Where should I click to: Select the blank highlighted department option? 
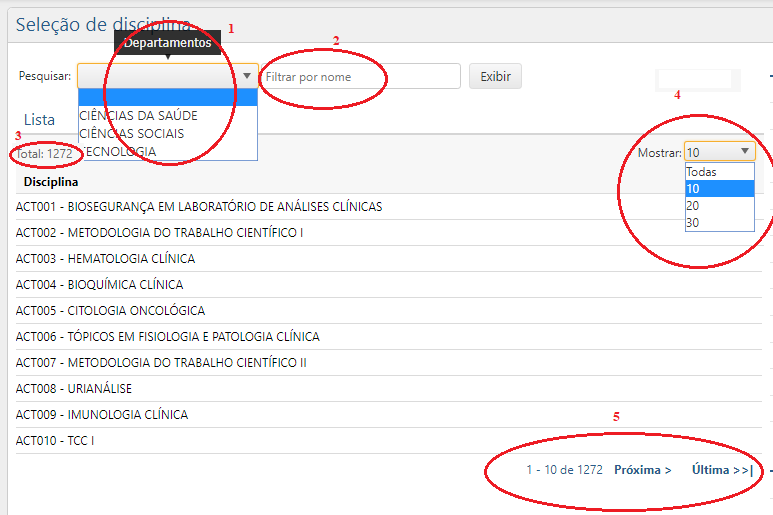coord(167,98)
